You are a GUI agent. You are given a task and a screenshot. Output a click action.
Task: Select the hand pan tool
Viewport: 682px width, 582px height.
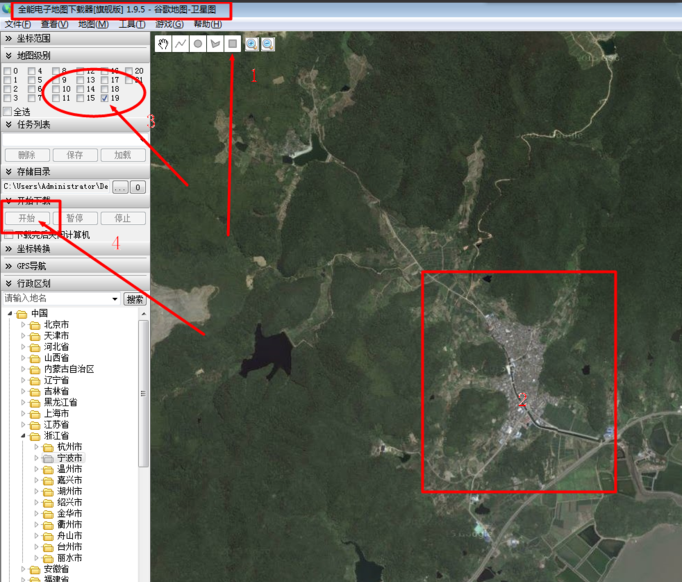(164, 44)
